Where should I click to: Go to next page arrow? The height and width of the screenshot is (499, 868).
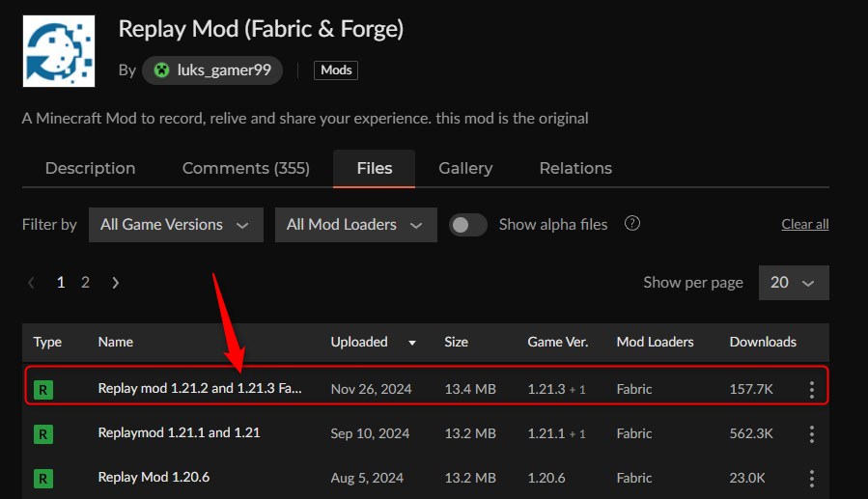pyautogui.click(x=116, y=283)
